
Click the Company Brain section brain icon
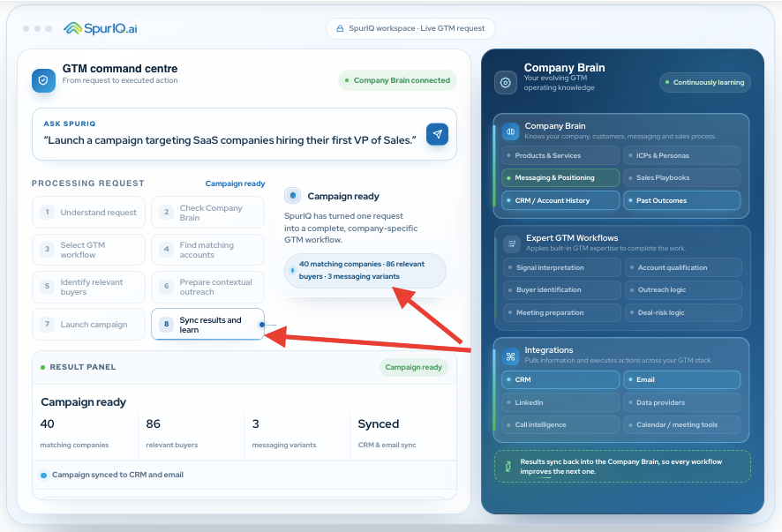coord(510,131)
